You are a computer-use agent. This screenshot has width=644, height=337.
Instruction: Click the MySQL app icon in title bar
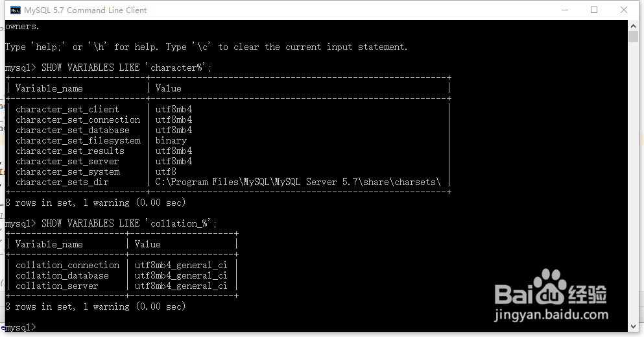pyautogui.click(x=15, y=10)
